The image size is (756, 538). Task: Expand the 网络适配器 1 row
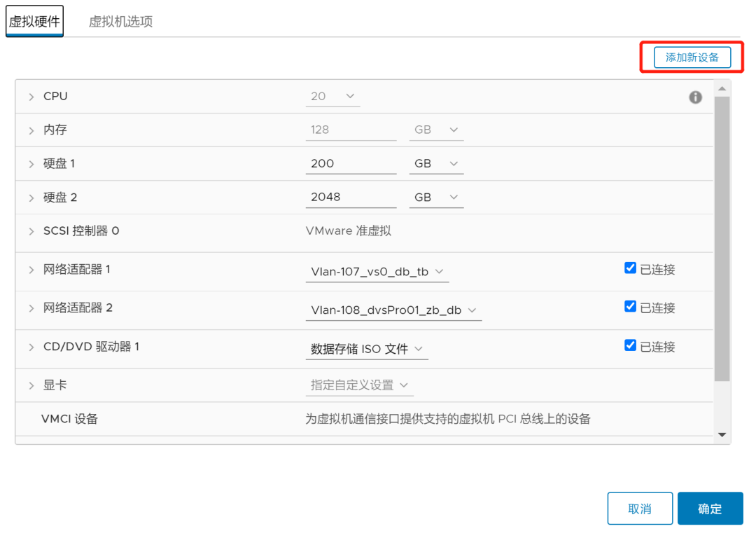tap(31, 270)
